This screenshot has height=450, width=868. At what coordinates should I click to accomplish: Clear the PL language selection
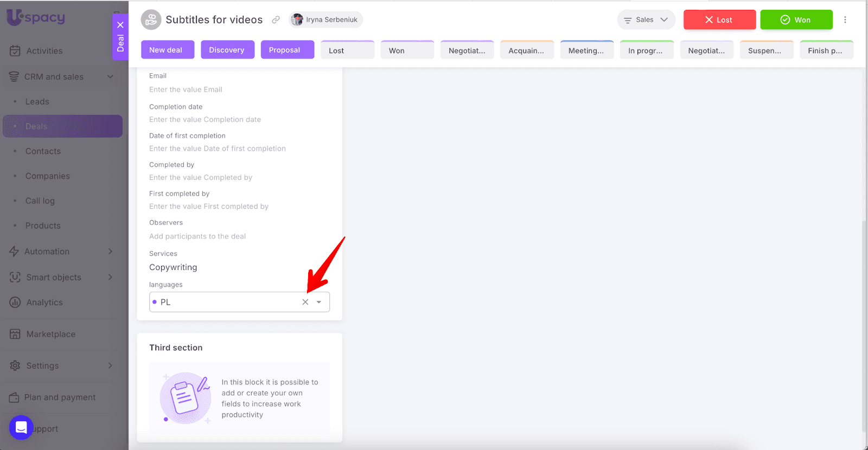tap(305, 302)
